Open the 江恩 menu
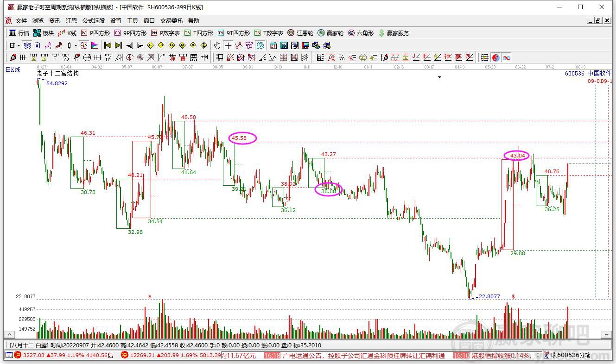Image resolution: width=616 pixels, height=364 pixels. tap(71, 21)
